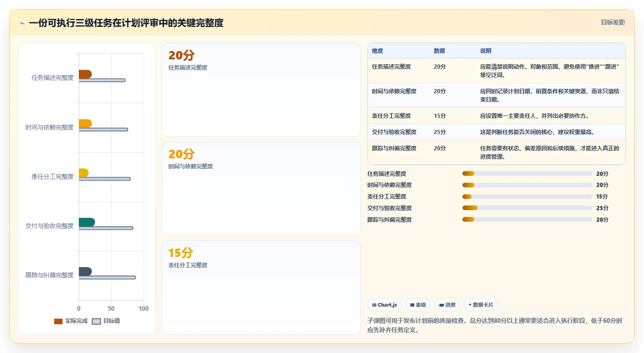Select the 交付与验收完整度 table row name
The image size is (644, 353).
coord(394,132)
